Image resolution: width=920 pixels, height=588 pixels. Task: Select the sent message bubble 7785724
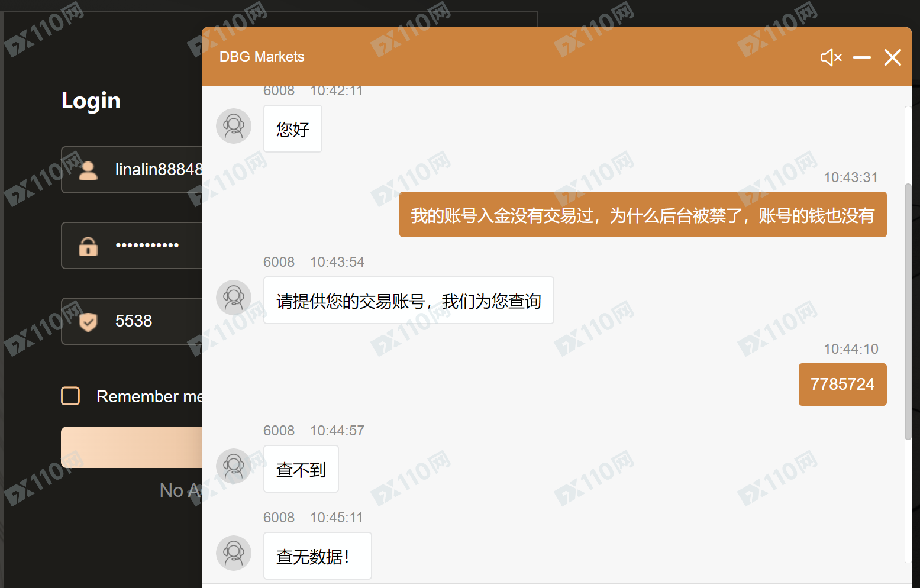[x=842, y=385]
